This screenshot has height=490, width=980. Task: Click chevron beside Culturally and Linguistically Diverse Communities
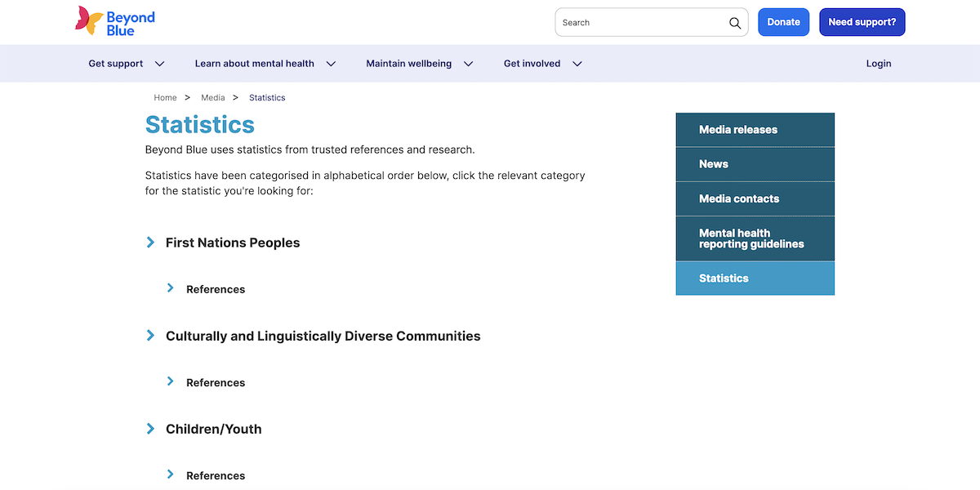(150, 336)
